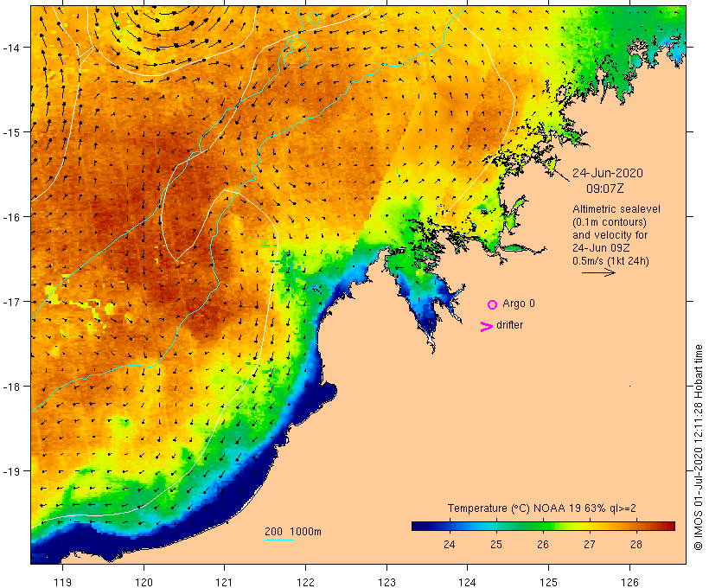Click the magenta Argo circle marker
Screen dimensions: 709x588
coord(493,304)
